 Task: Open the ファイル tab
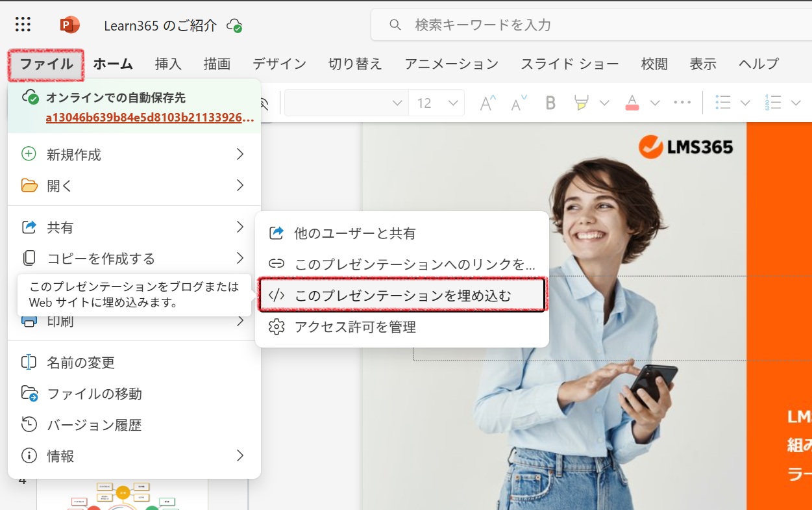click(46, 64)
